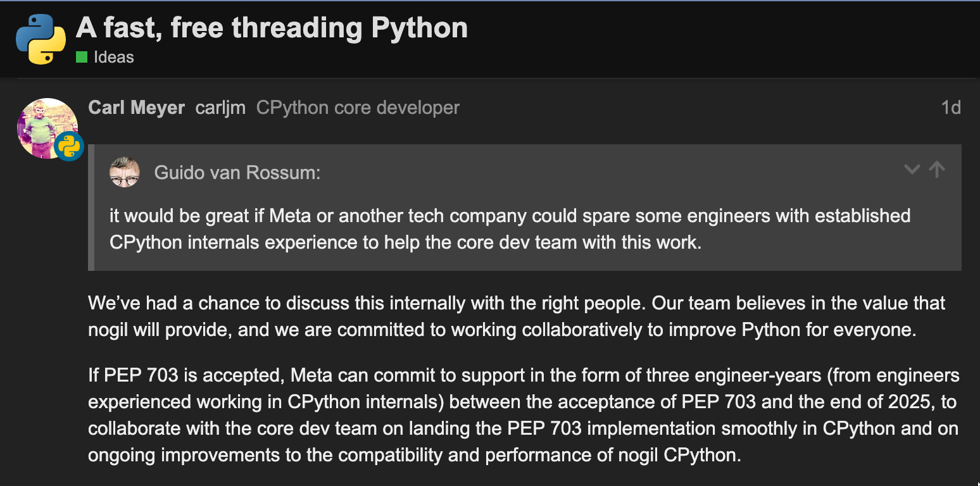
Task: Open Carl Meyer's profile avatar
Action: point(47,128)
